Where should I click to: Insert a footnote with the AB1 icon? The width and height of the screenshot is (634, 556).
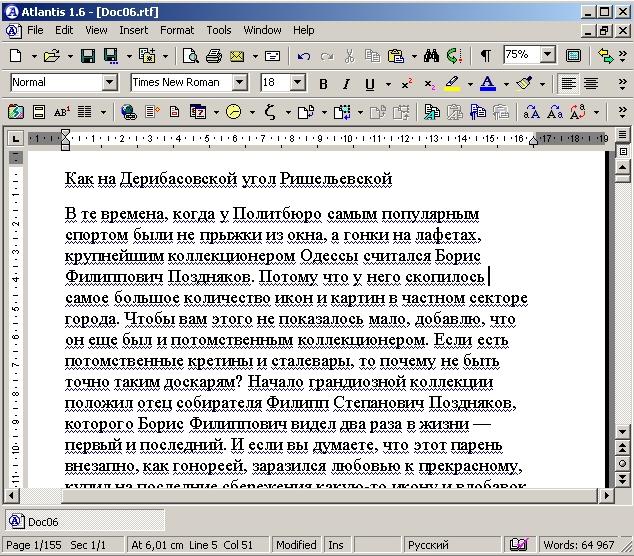[x=61, y=112]
